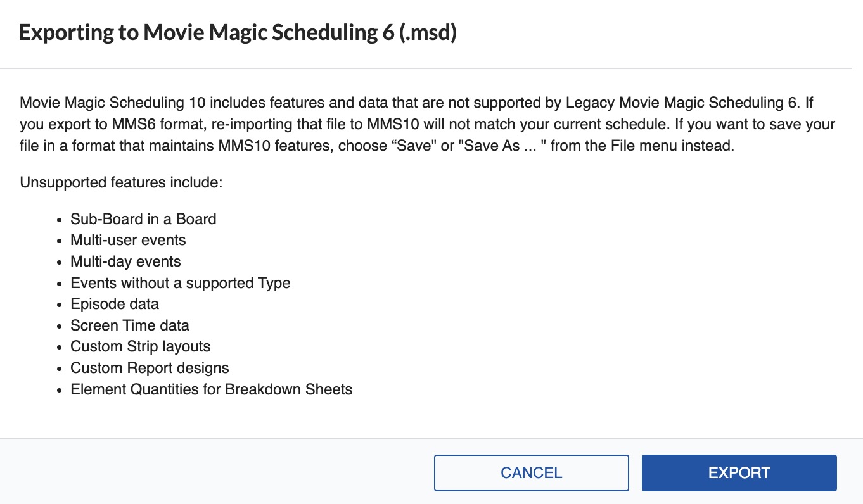Select "Events without a supported Type" item
The height and width of the screenshot is (504, 863).
tap(180, 283)
